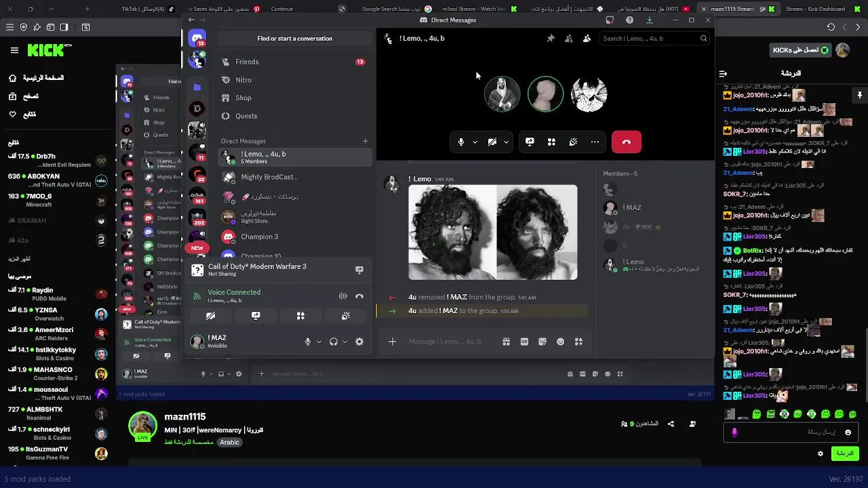The image size is (868, 488).
Task: Open the Champion 3 direct message
Action: click(x=294, y=237)
